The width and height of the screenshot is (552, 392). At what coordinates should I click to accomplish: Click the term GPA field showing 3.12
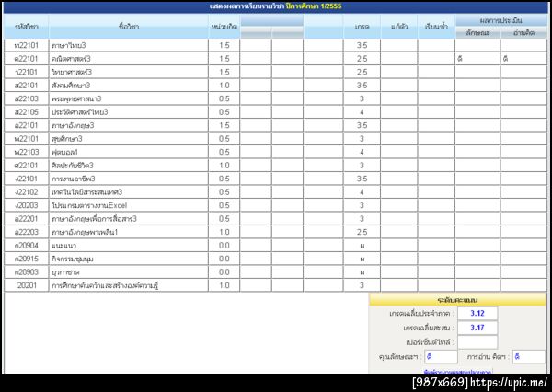pos(477,314)
